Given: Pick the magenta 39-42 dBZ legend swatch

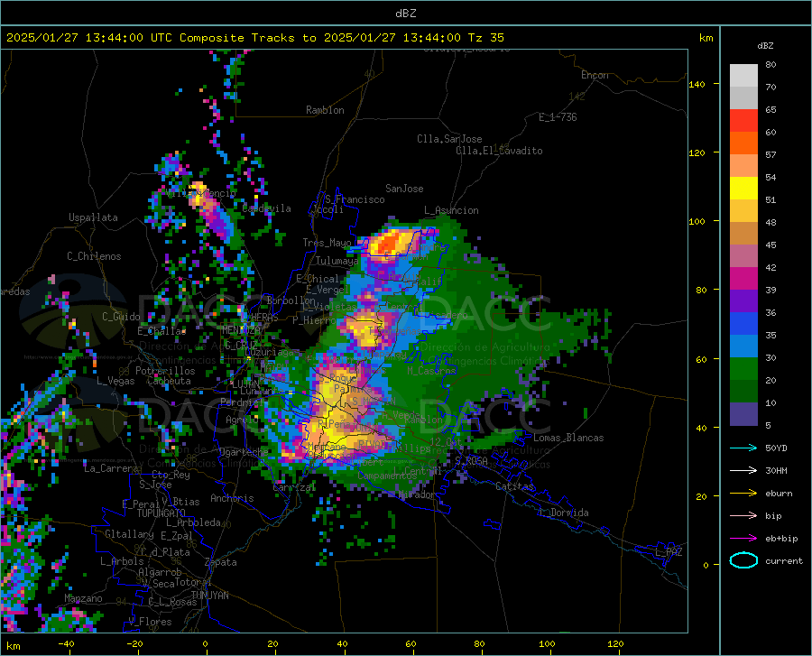Looking at the screenshot, I should 743,279.
